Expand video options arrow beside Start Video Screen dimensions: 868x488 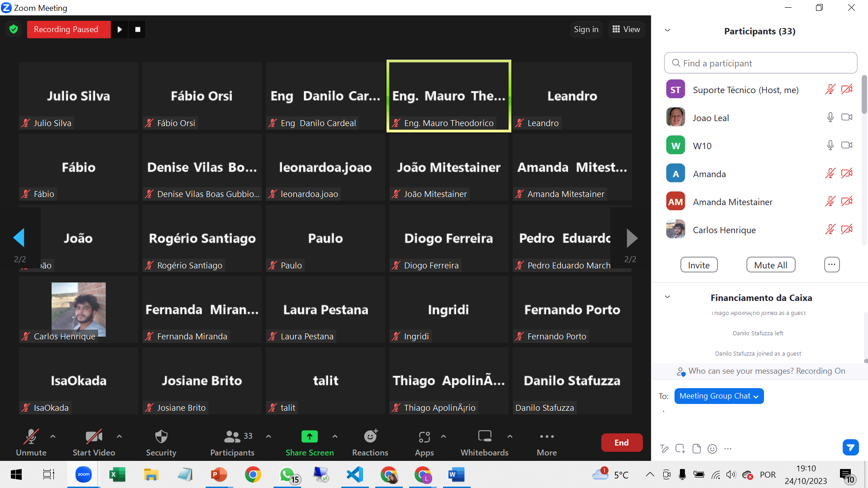pyautogui.click(x=119, y=436)
